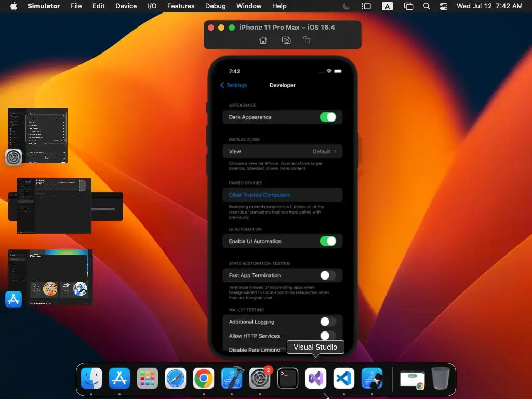532x399 pixels.
Task: Open Spotlight search in menu bar
Action: coord(427,6)
